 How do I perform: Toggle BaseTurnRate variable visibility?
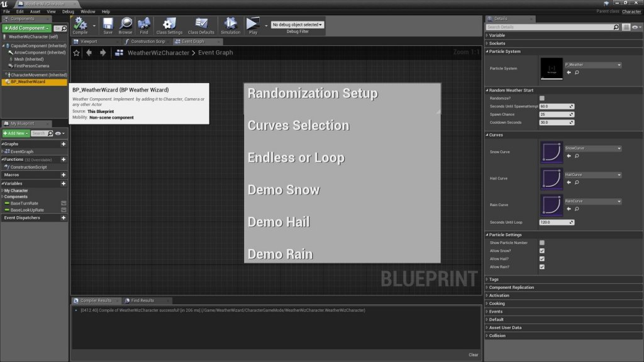point(64,203)
